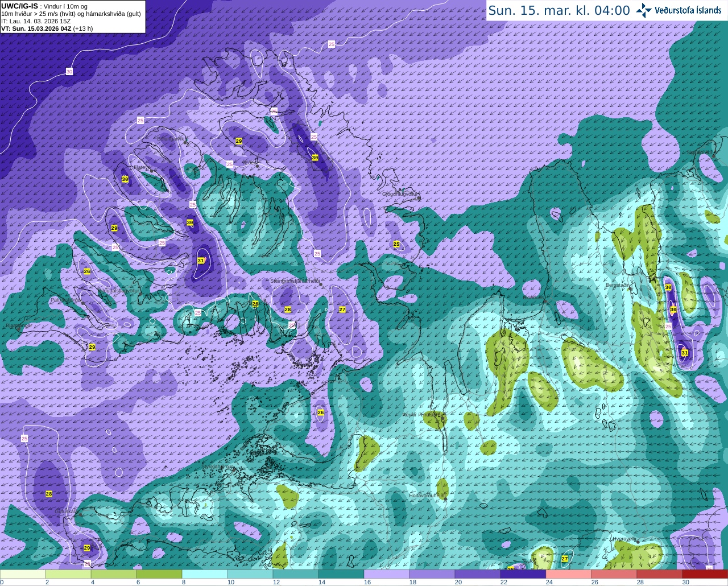
Task: Click the Bíldudalsflugvöllur station label
Action: pos(118,290)
